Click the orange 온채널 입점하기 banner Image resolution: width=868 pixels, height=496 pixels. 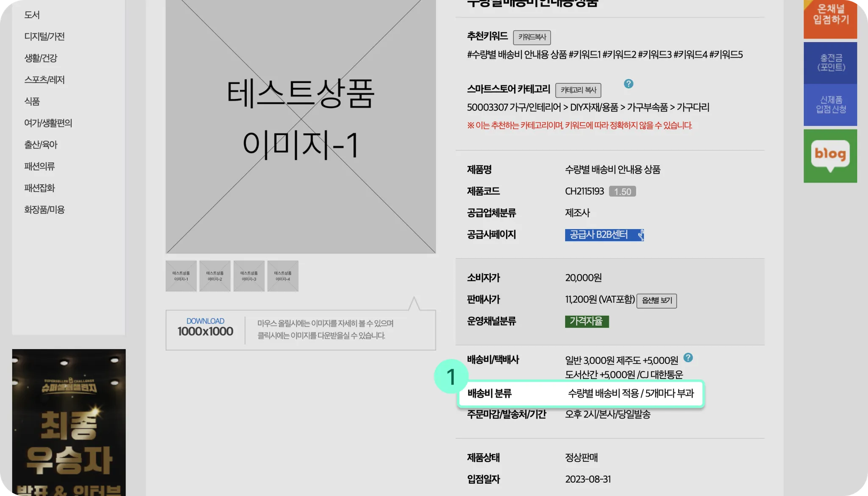point(830,17)
